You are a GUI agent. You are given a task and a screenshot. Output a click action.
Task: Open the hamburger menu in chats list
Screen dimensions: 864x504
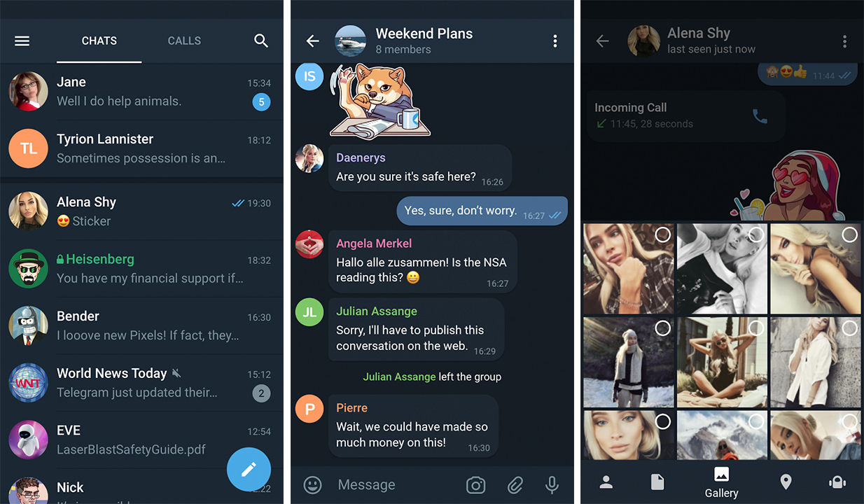click(x=22, y=41)
